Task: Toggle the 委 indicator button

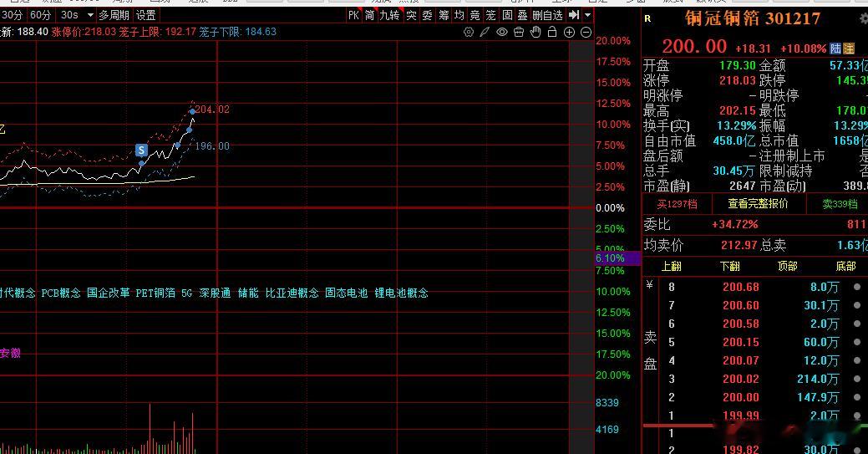Action: 428,15
